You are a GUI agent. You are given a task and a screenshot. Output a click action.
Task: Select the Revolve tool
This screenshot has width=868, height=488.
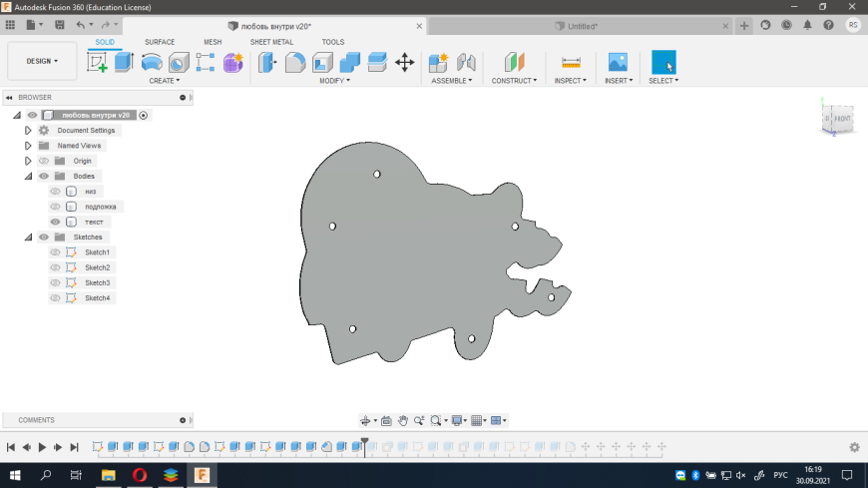click(152, 62)
